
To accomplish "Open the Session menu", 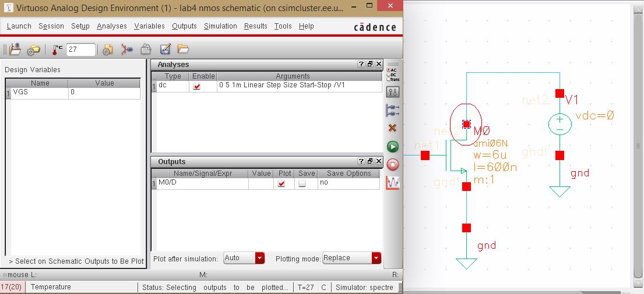I will tap(51, 26).
